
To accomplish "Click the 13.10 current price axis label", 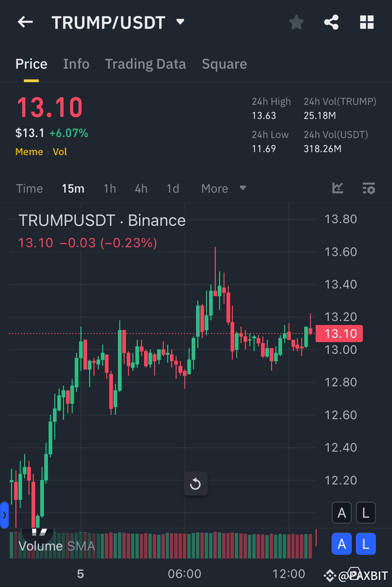I will point(339,334).
